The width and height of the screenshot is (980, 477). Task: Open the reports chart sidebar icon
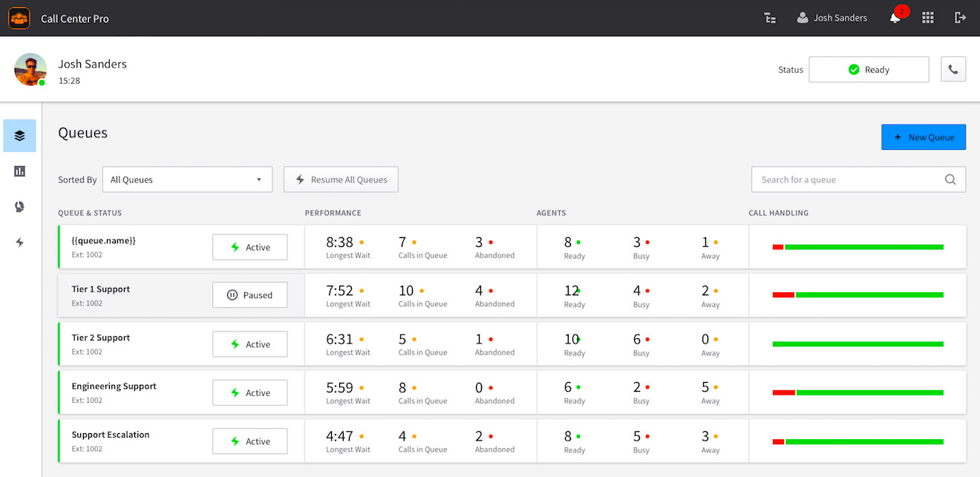(19, 171)
